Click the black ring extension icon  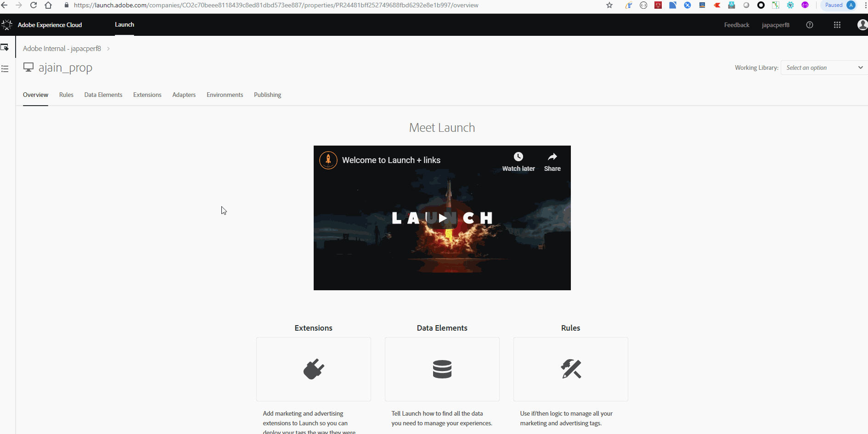coord(761,6)
